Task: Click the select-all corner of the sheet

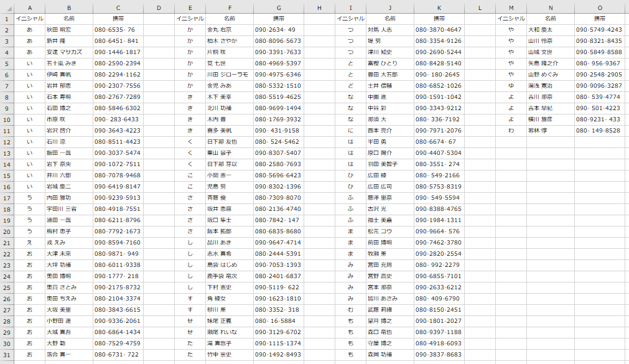Action: click(7, 8)
